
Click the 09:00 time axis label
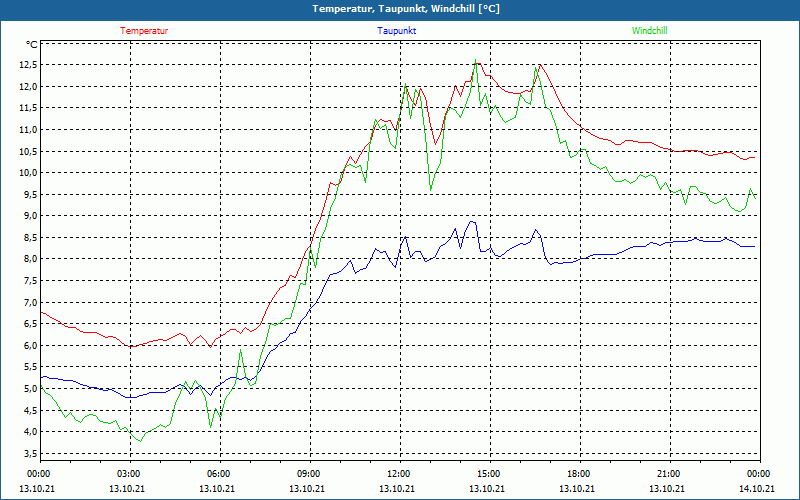(x=308, y=474)
